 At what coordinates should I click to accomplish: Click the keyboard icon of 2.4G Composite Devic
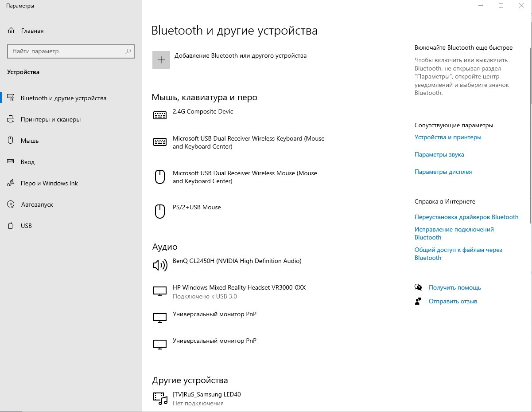pos(160,115)
